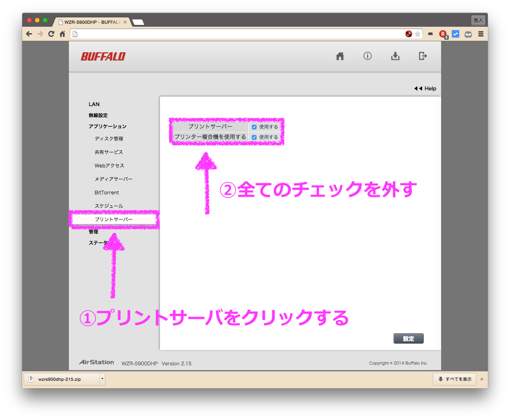Select ディスク管理 in sidebar

point(108,139)
